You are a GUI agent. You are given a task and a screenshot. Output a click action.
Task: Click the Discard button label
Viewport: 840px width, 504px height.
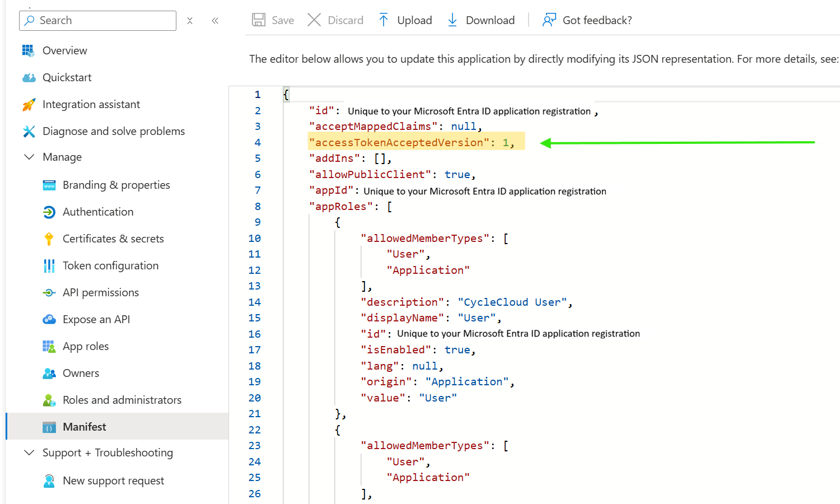346,20
